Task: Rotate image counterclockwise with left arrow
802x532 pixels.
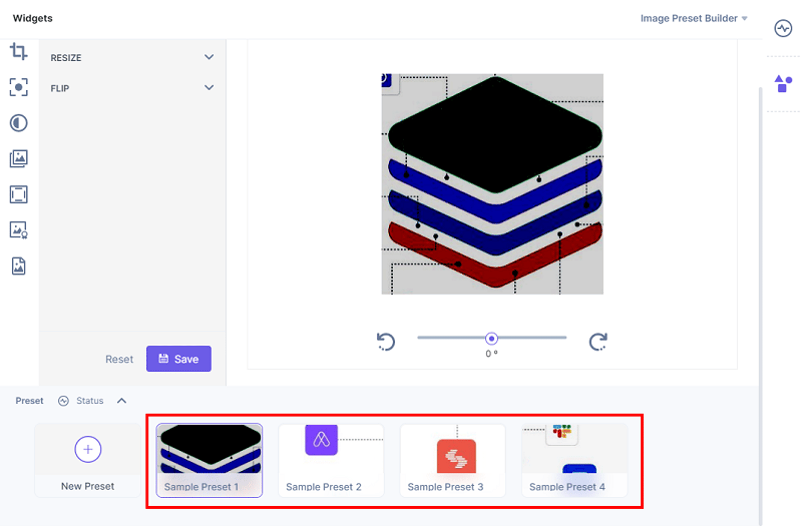Action: [386, 342]
